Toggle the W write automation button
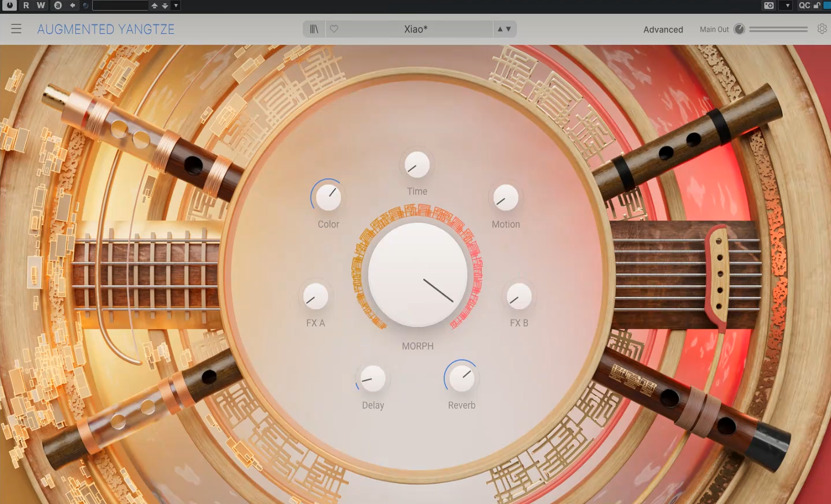This screenshot has width=831, height=504. pyautogui.click(x=41, y=6)
